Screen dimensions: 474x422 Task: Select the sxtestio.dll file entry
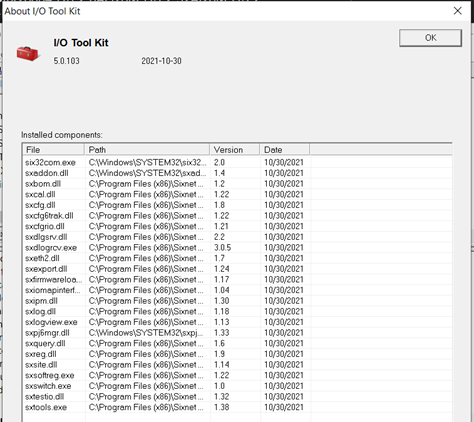(x=44, y=397)
